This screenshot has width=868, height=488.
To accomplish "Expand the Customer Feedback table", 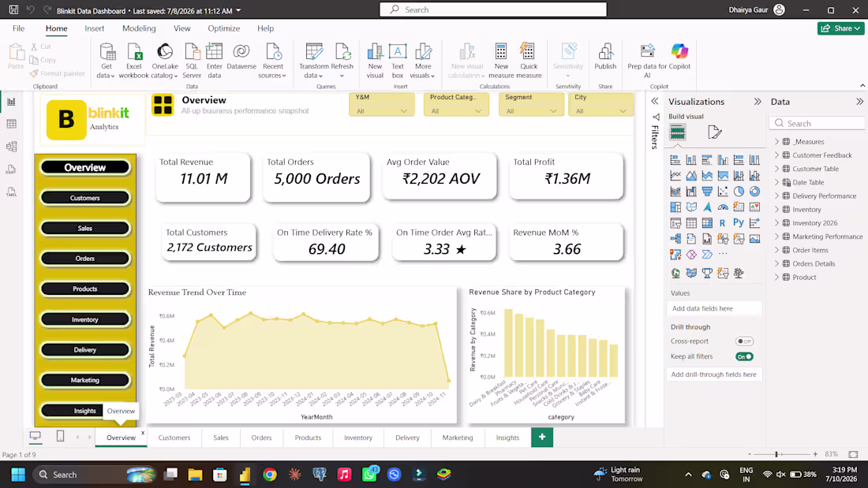I will click(x=776, y=155).
